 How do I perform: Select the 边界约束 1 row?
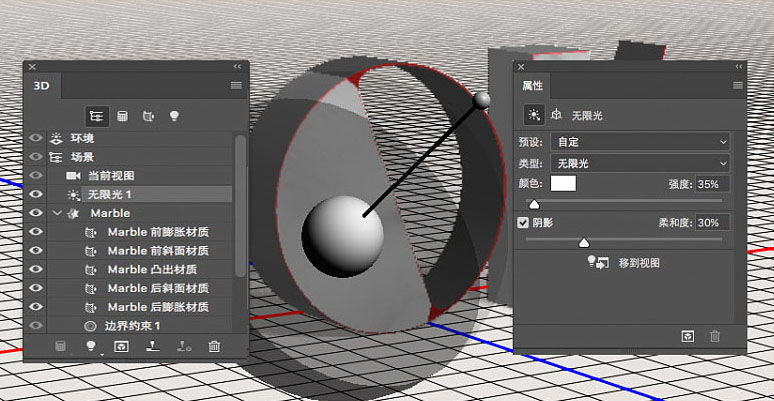(140, 326)
